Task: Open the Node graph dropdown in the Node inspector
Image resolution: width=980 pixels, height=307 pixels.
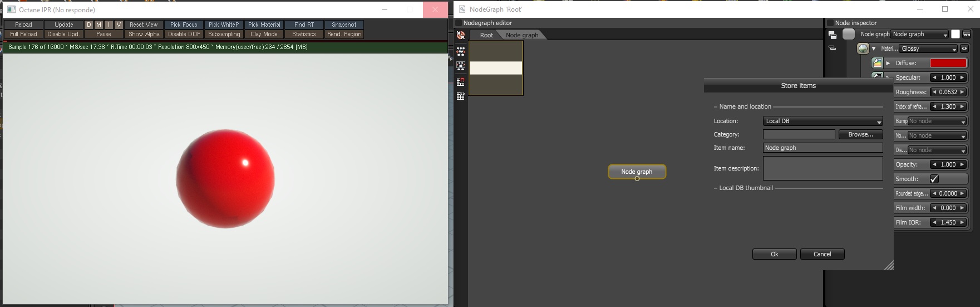Action: coord(919,34)
